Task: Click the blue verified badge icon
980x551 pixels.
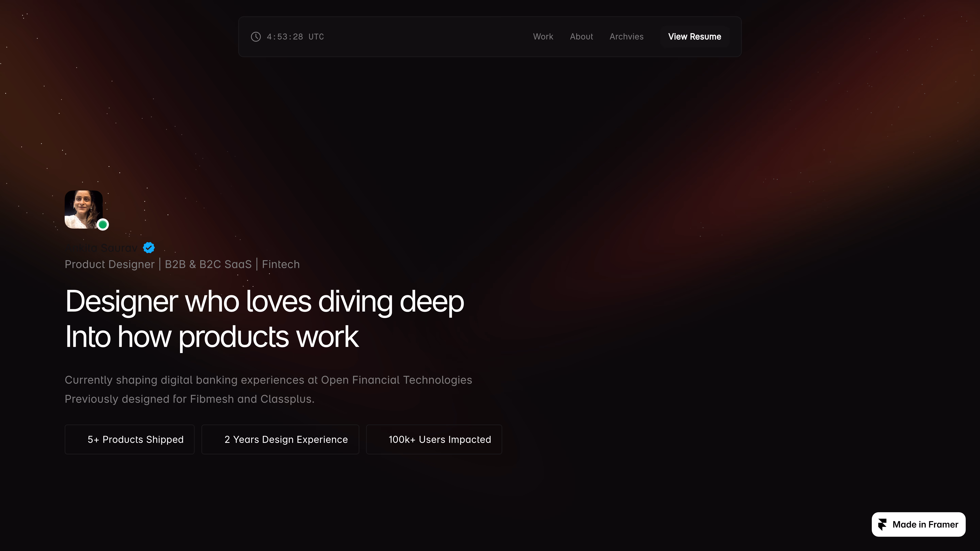Action: [x=149, y=248]
